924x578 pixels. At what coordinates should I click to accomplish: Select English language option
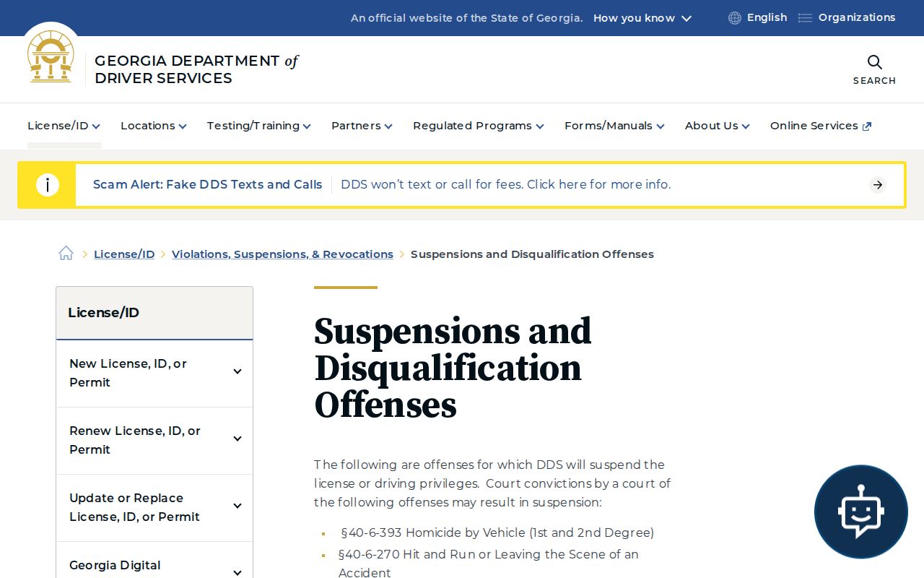[767, 17]
